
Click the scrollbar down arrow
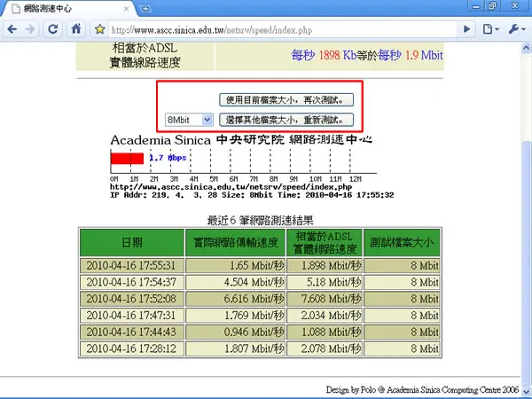526,391
